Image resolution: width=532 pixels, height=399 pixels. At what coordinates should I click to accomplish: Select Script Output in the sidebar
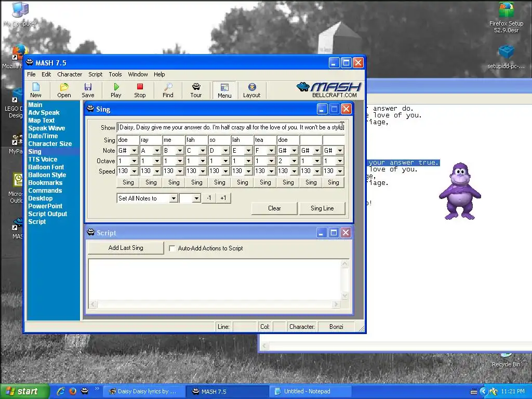point(47,214)
